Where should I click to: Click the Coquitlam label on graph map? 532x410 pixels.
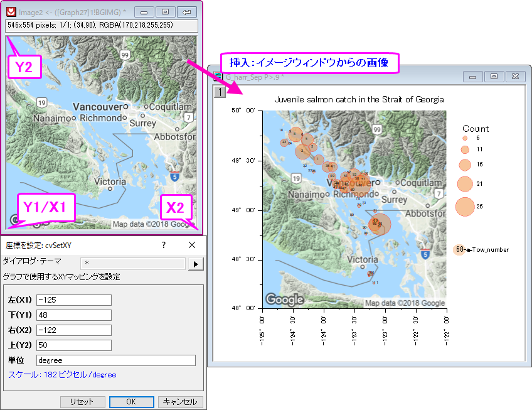(421, 183)
